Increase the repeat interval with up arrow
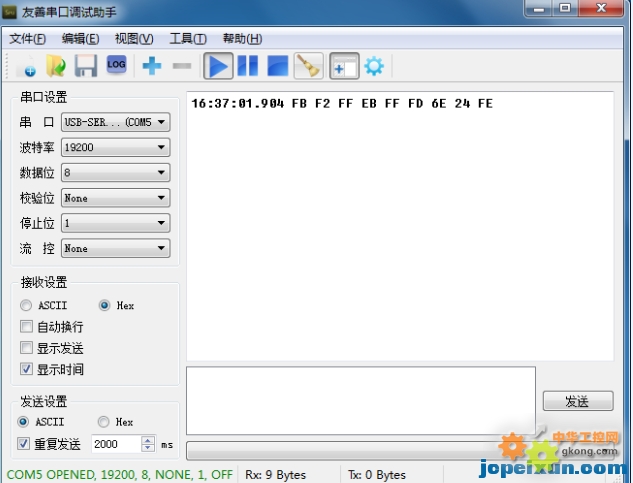Viewport: 633px width, 483px height. 148,440
